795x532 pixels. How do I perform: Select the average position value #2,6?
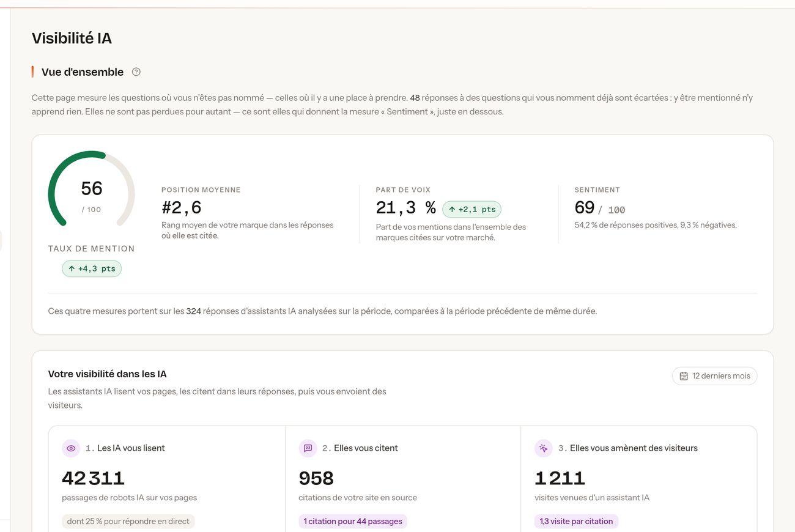tap(182, 208)
